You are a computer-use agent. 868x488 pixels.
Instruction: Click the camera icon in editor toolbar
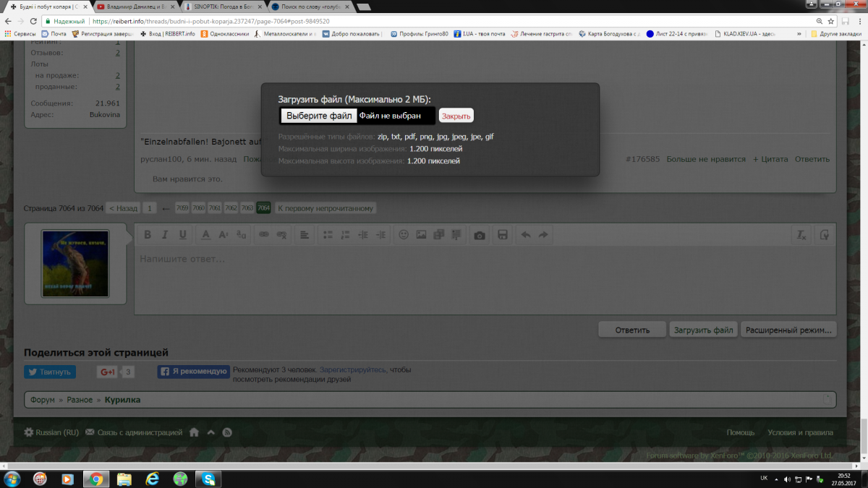479,235
